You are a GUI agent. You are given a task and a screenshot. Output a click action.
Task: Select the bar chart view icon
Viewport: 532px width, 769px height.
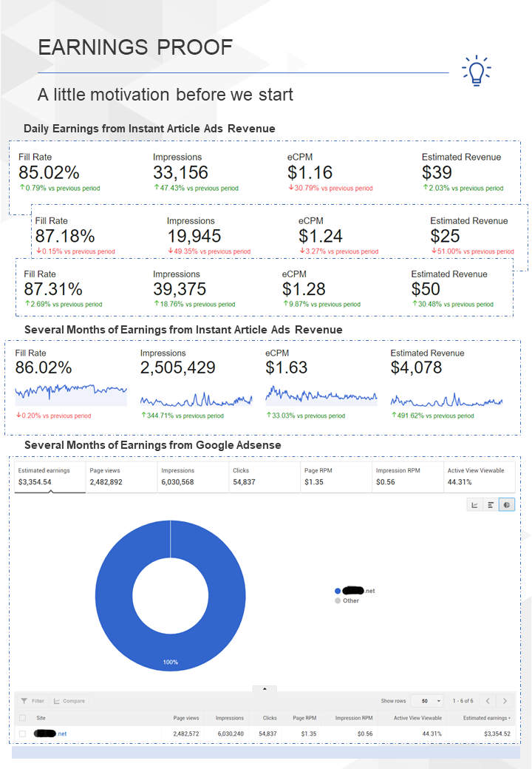pos(491,504)
